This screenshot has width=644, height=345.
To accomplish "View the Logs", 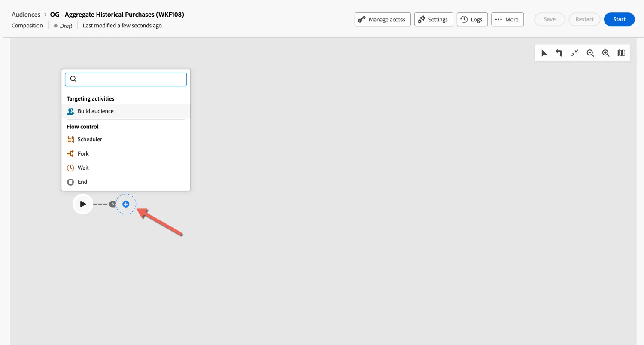I will pyautogui.click(x=472, y=19).
